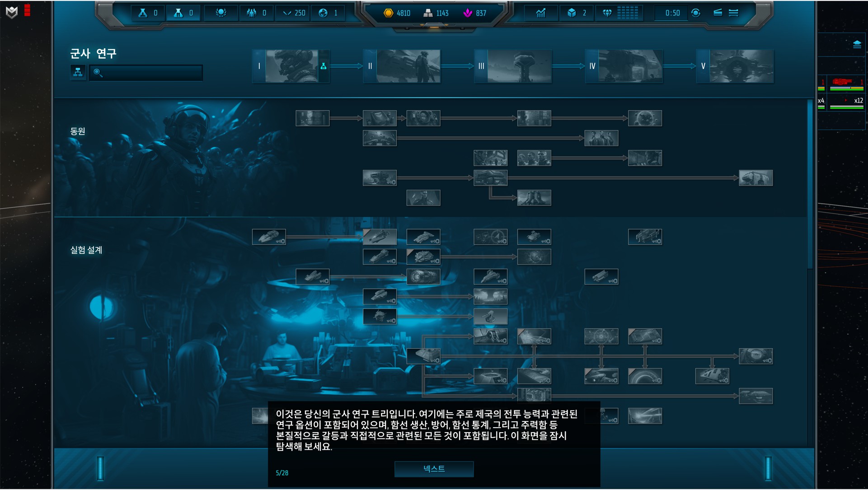Click the planets globe icon
Image resolution: width=868 pixels, height=490 pixels.
click(323, 13)
